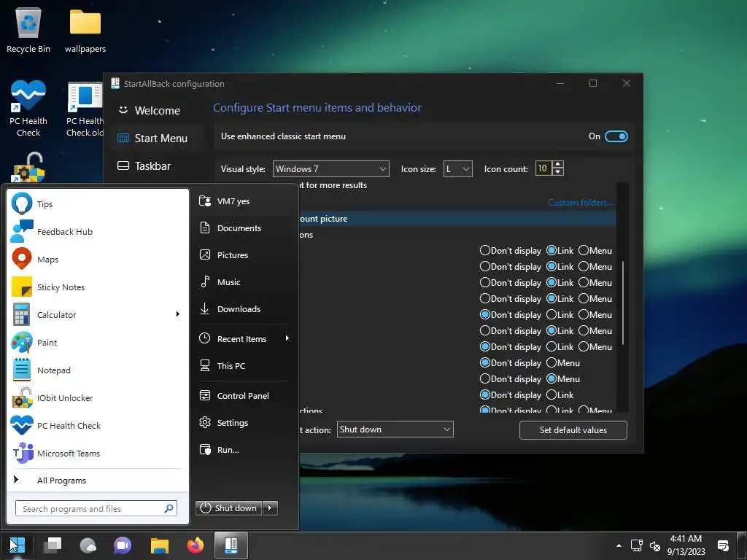Open File Explorer from taskbar
The image size is (747, 560).
160,545
